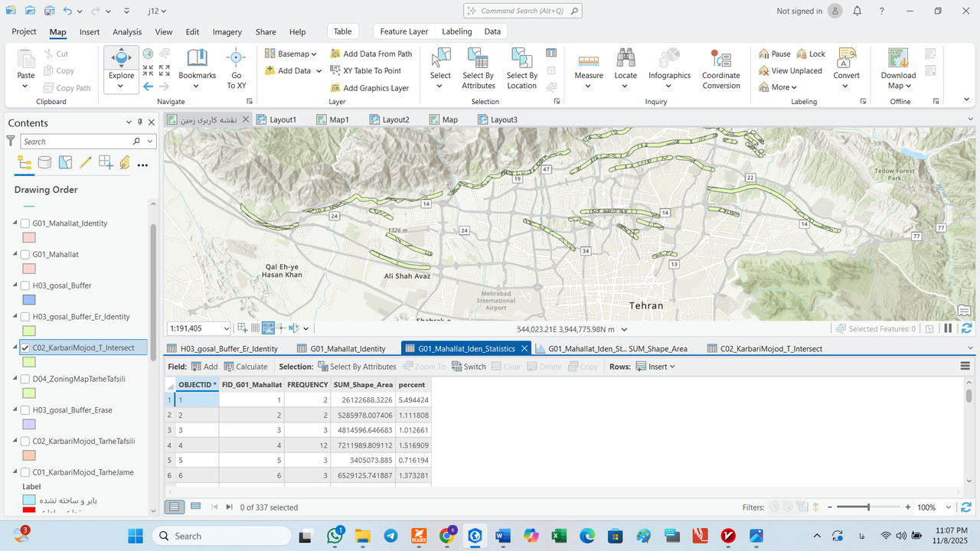
Task: Switch to List By Drawing Order view
Action: coord(24,162)
